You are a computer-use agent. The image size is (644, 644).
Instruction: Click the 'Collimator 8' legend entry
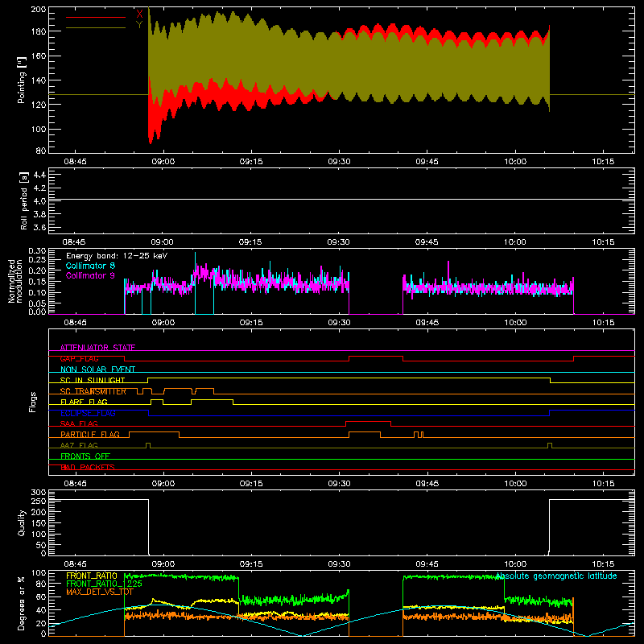point(90,266)
